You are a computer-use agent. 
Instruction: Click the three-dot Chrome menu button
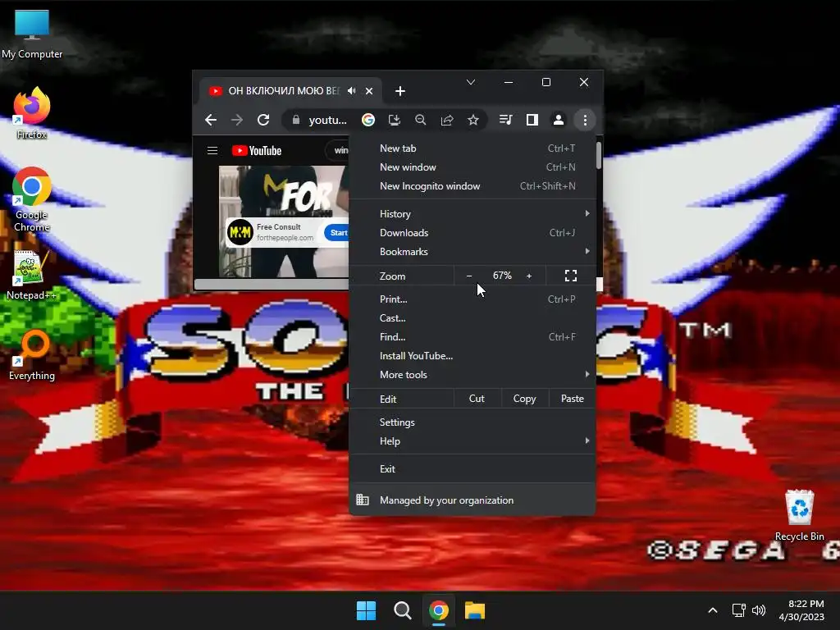(585, 120)
